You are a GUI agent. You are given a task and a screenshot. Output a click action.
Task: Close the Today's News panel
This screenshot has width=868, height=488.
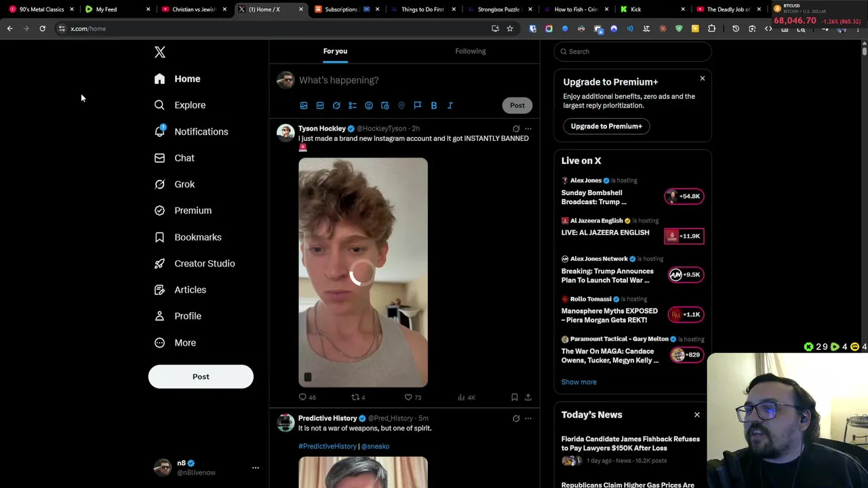click(x=696, y=415)
